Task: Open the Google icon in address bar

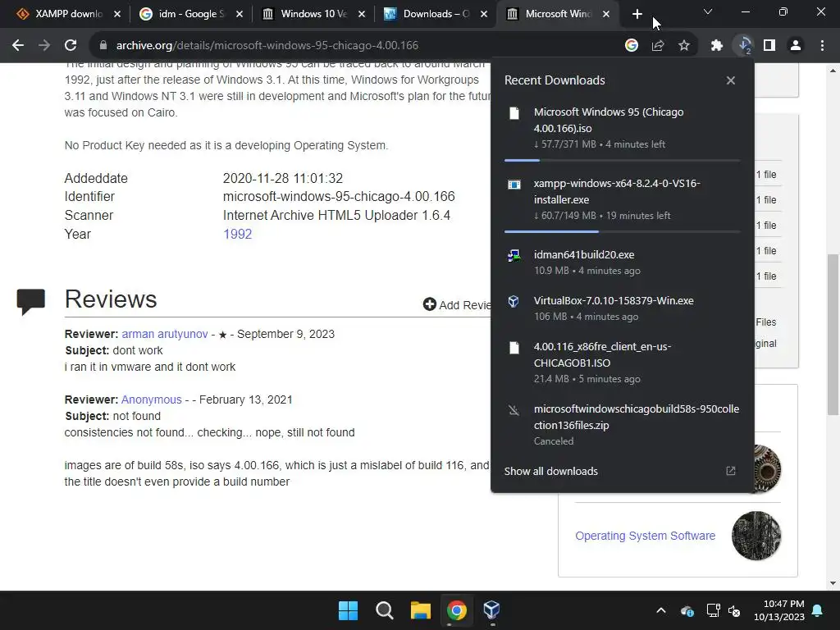Action: [632, 46]
